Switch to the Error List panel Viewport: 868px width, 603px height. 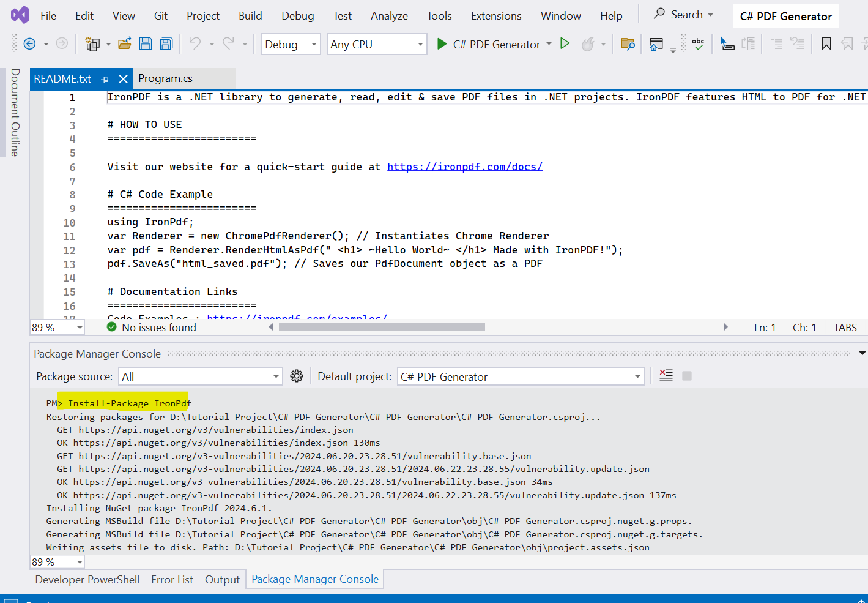click(x=172, y=580)
